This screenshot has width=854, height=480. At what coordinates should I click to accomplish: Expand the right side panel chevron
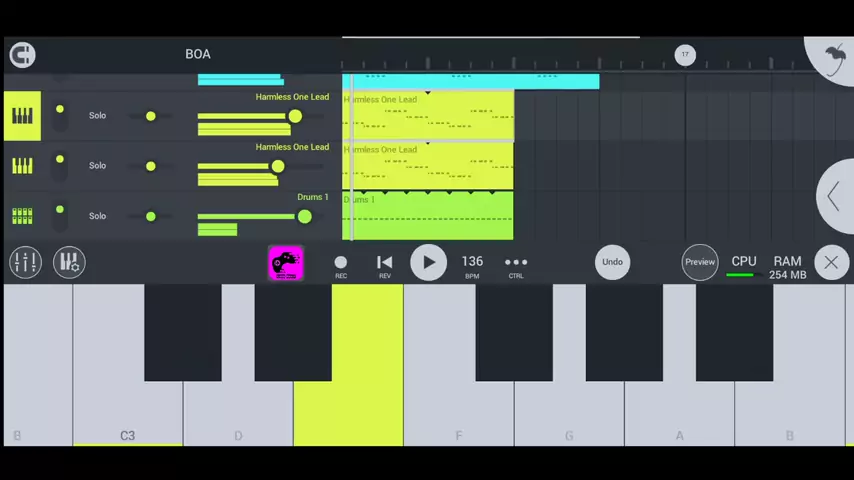click(x=833, y=197)
